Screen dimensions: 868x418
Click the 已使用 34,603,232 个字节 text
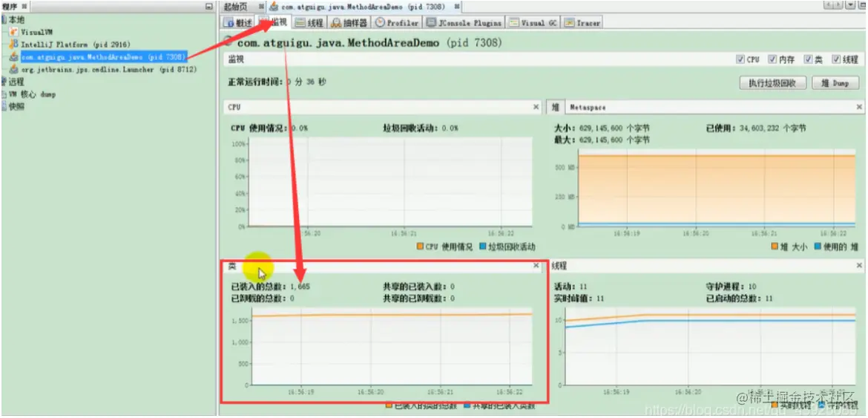(756, 128)
